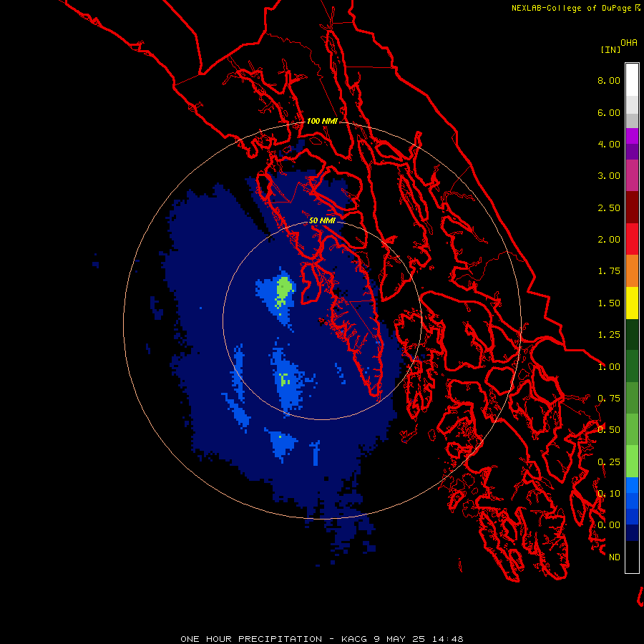Click the 0.75 legend value

(609, 399)
